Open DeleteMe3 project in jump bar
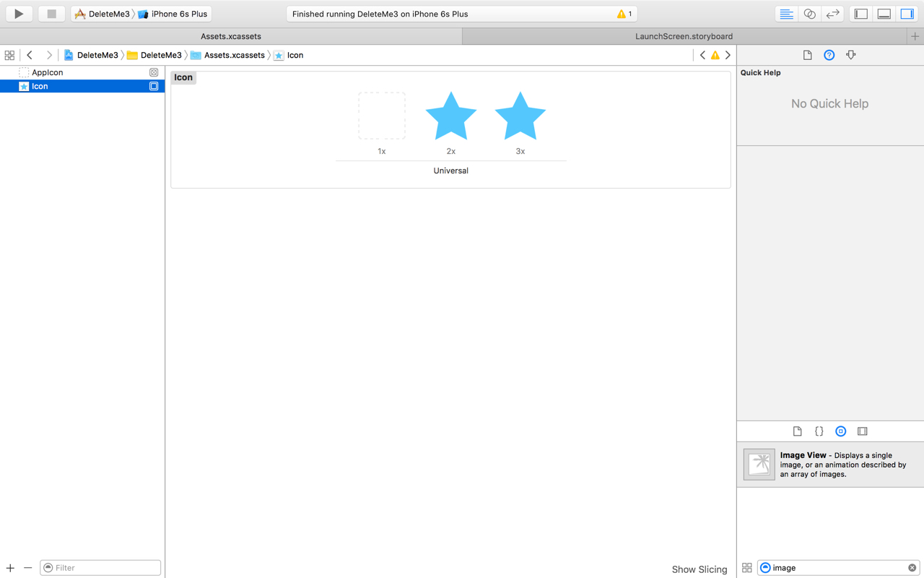Screen dimensions: 924x578 tap(91, 55)
